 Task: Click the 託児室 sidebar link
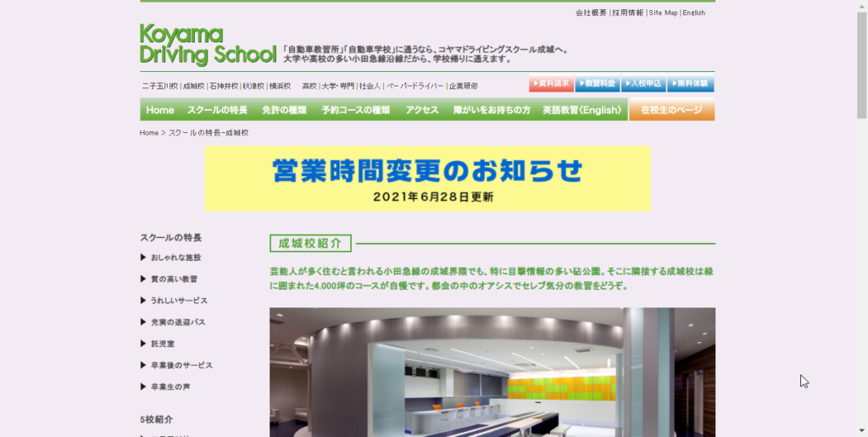tap(161, 344)
